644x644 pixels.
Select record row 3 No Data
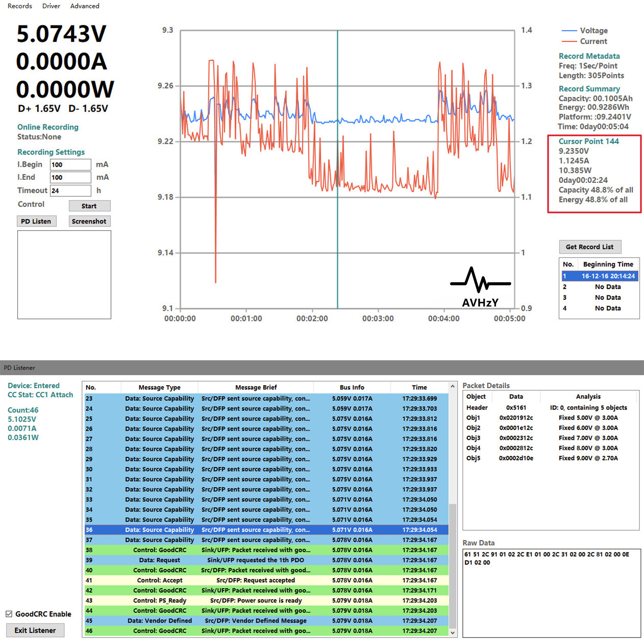coord(600,298)
